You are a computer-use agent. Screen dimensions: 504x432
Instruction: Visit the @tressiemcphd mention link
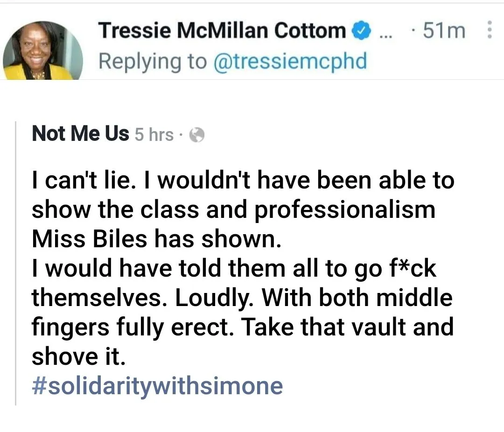[290, 61]
